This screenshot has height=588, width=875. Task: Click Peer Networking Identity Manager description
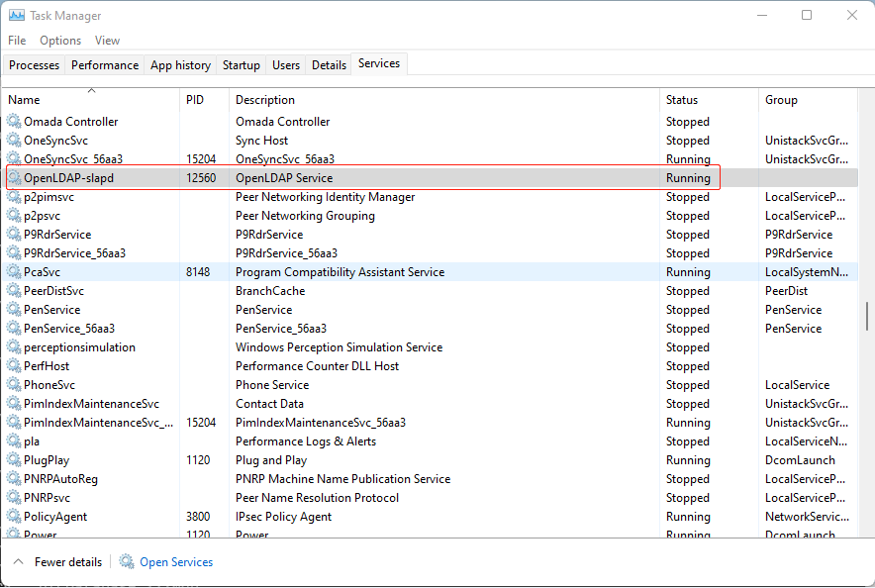[326, 196]
